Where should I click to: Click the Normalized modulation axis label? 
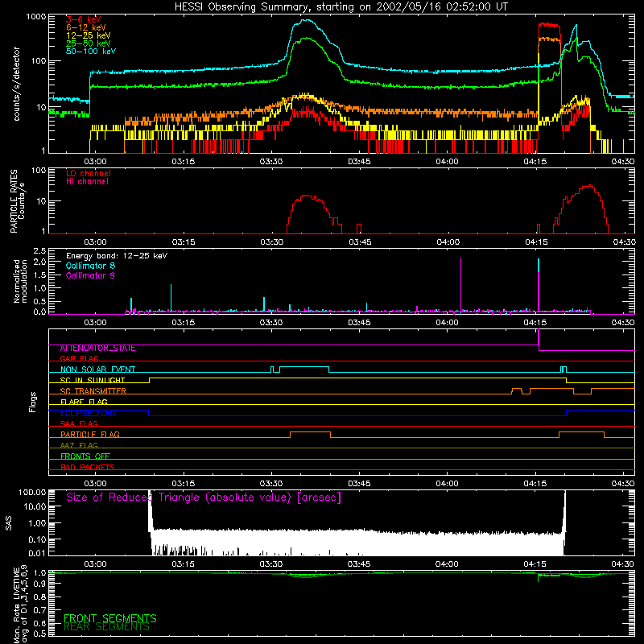point(20,281)
